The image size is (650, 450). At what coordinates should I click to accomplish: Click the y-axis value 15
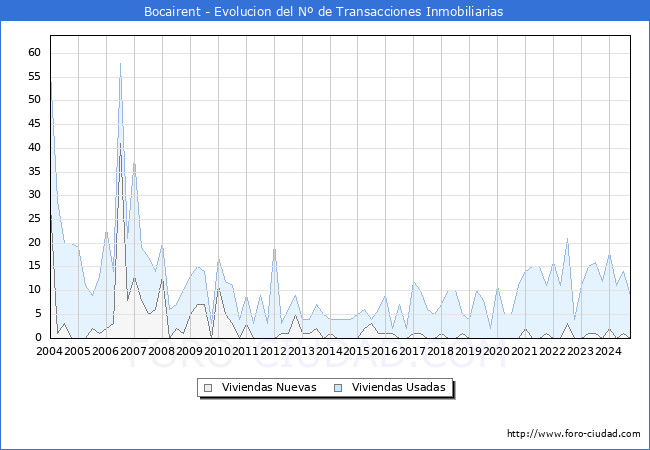pyautogui.click(x=34, y=266)
